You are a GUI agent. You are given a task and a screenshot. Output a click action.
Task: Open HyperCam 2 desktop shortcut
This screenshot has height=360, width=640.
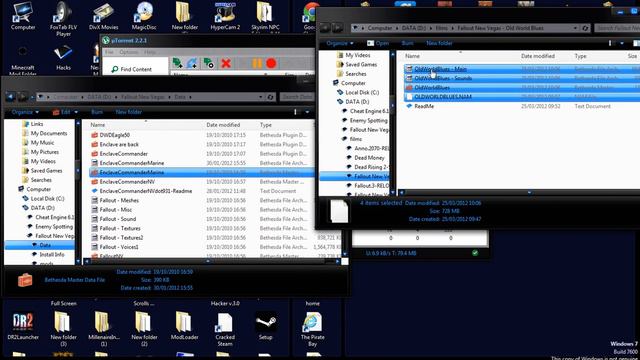[225, 16]
